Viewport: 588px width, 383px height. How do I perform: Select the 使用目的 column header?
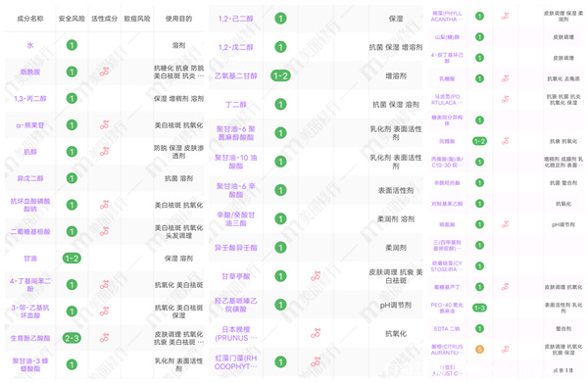click(179, 19)
